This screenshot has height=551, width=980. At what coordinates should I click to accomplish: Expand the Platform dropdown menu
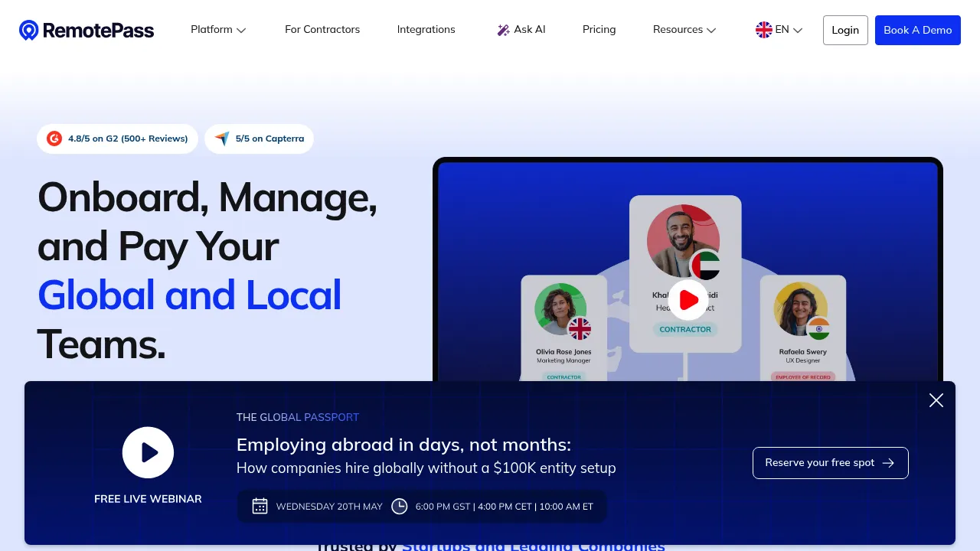tap(218, 30)
